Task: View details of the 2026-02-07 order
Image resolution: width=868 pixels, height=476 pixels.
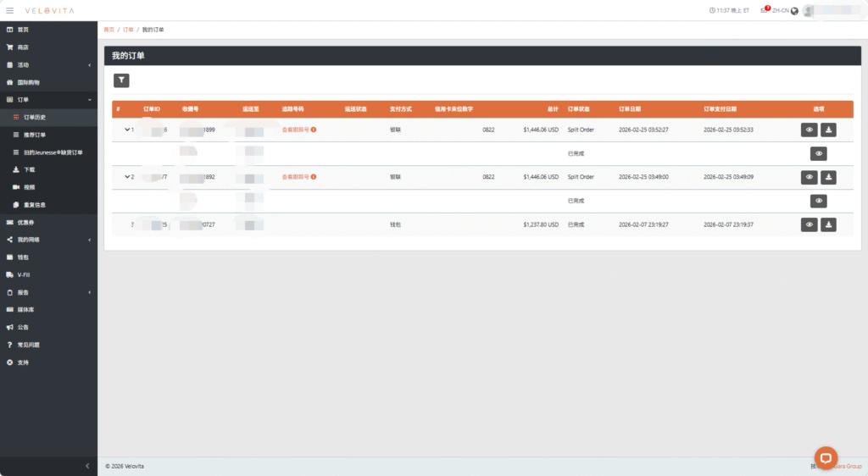Action: pos(810,224)
